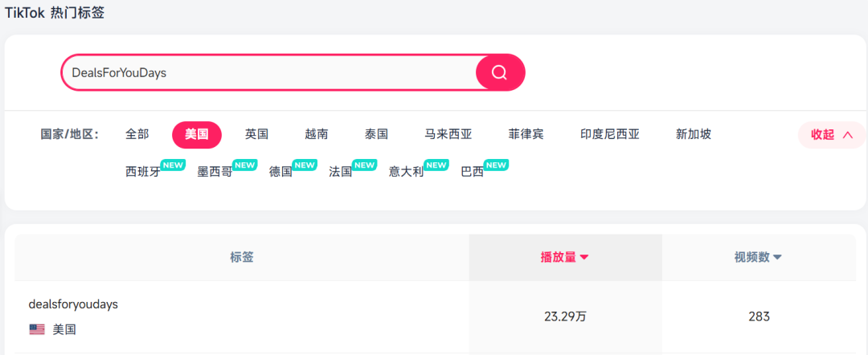The width and height of the screenshot is (868, 355).
Task: Select the 菲律宾 region filter
Action: [x=526, y=134]
